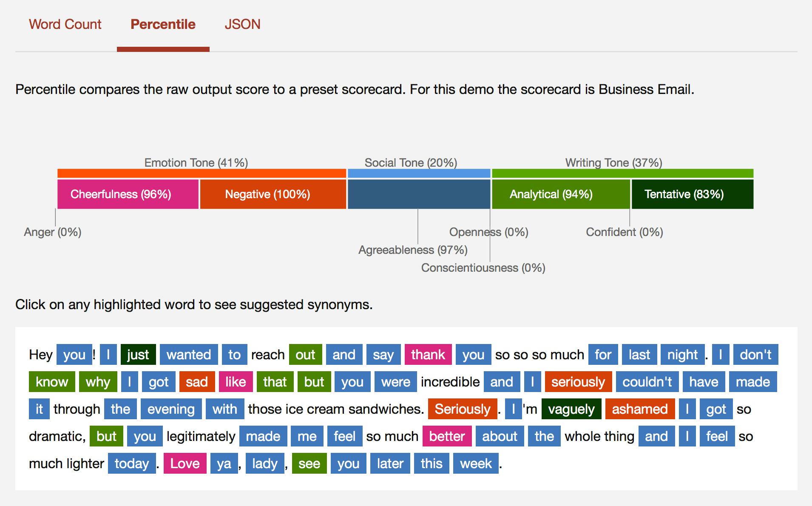
Task: Select the Negative (100%) bar segment
Action: coord(273,194)
